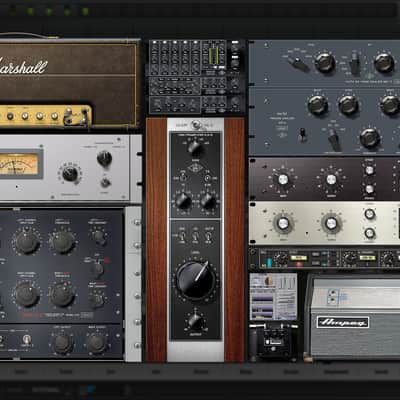
Task: Click the red button on the thin black rack unit
Action: (299, 264)
